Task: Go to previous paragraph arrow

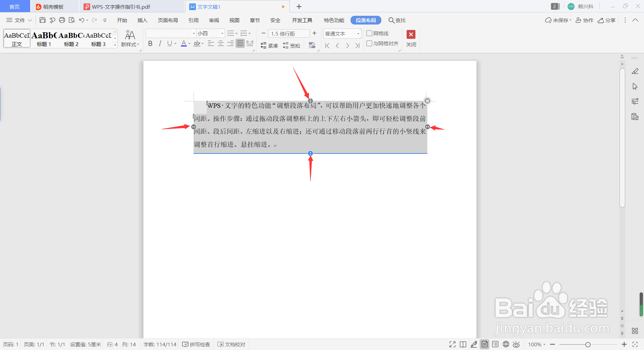Action: coord(337,46)
